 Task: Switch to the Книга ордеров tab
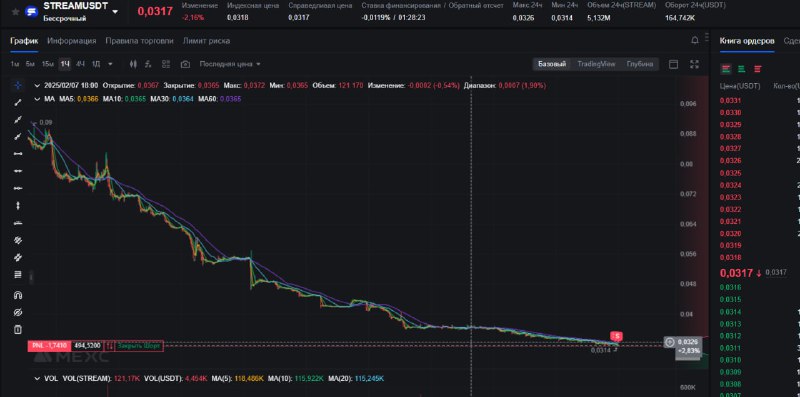tap(747, 41)
